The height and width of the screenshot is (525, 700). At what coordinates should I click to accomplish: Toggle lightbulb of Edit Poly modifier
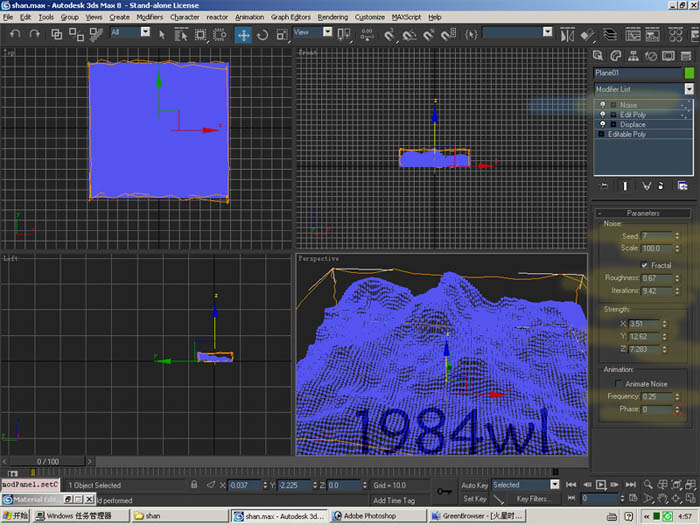603,115
